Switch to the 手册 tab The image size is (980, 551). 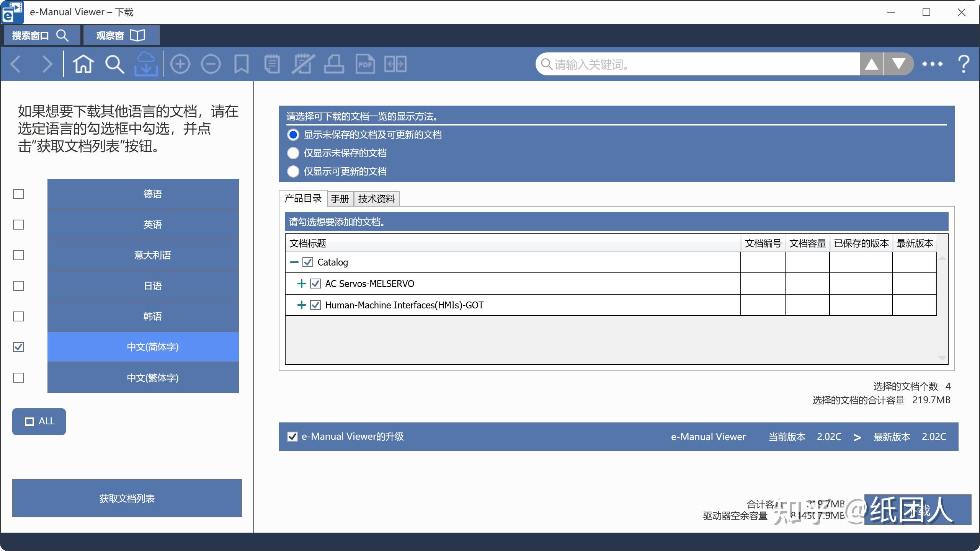click(340, 199)
